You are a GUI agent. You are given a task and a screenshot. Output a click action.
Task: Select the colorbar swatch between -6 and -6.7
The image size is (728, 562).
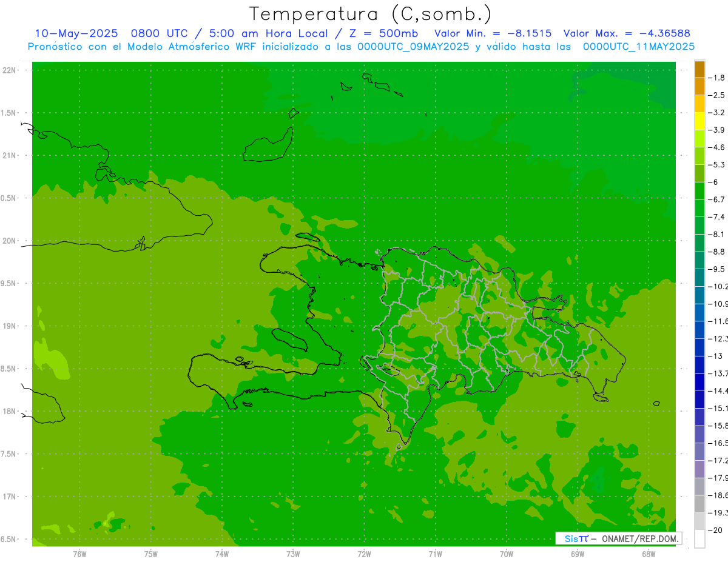point(699,191)
